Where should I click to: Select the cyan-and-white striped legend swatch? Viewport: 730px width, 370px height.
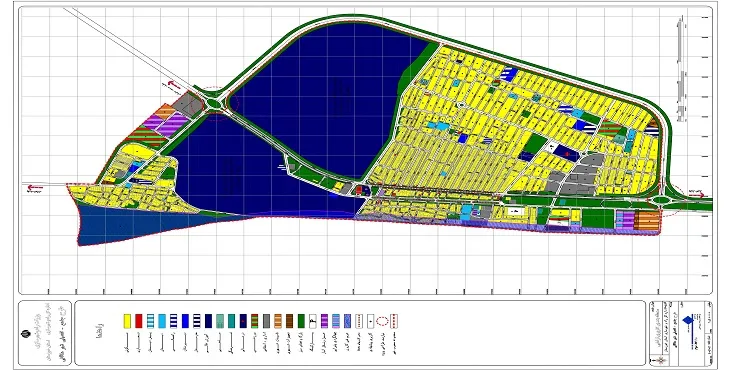150,321
